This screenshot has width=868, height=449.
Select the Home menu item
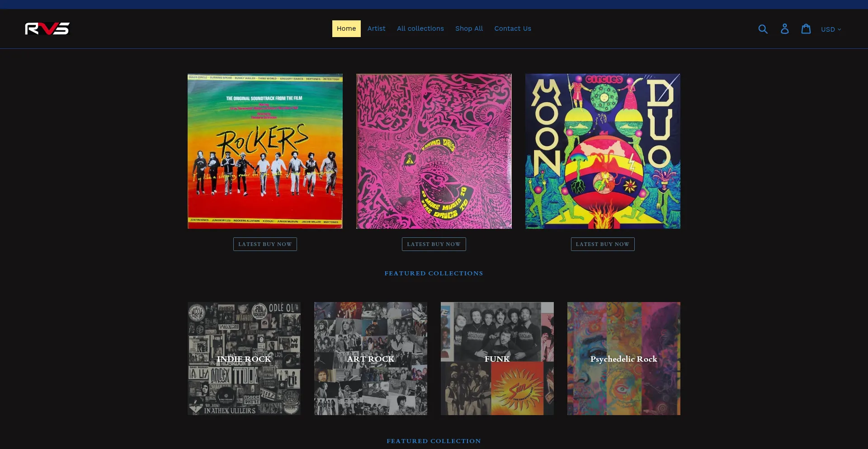click(x=346, y=28)
